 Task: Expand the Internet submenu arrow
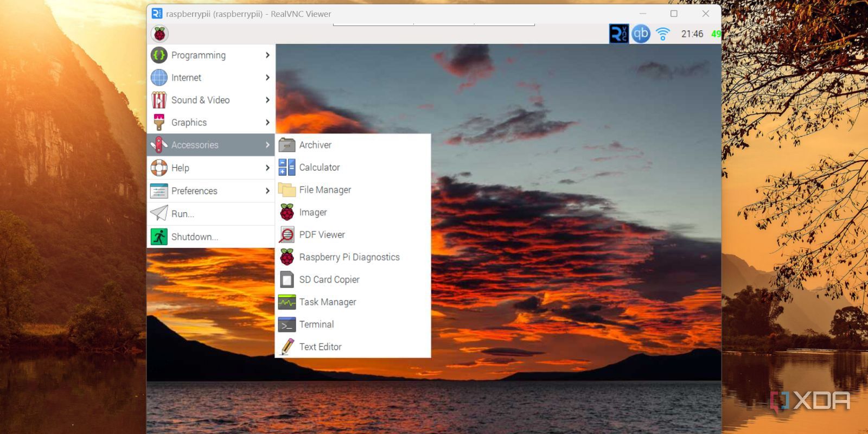pos(267,78)
